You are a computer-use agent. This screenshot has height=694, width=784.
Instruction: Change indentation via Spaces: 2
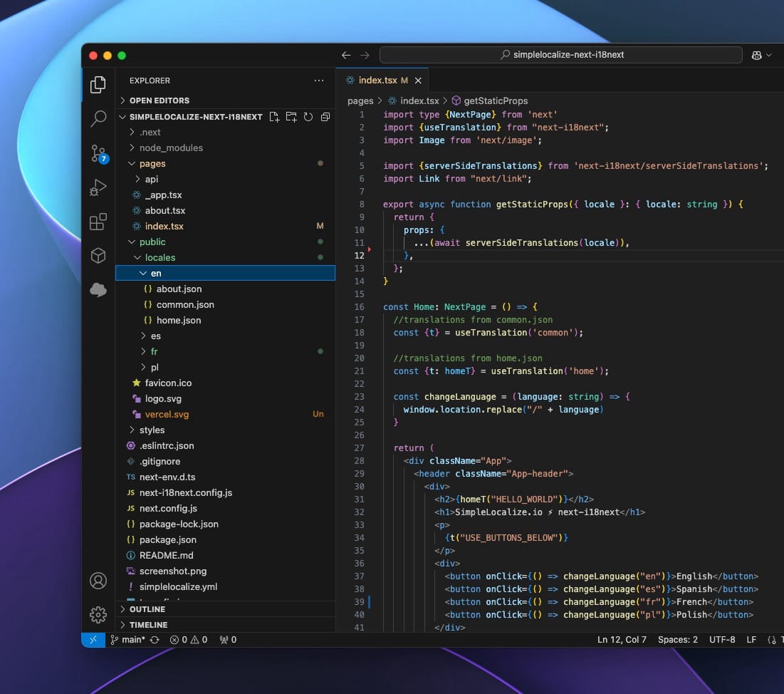(x=677, y=639)
